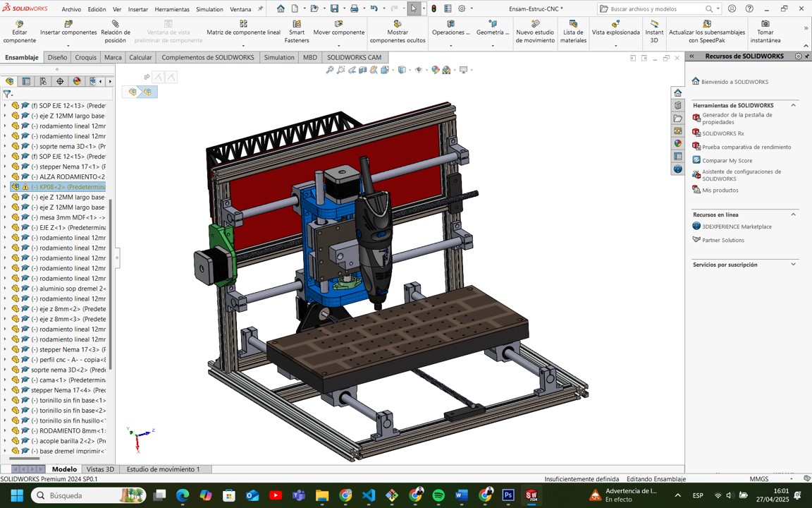Open Lista de materiales tool
812x508 pixels.
[573, 32]
